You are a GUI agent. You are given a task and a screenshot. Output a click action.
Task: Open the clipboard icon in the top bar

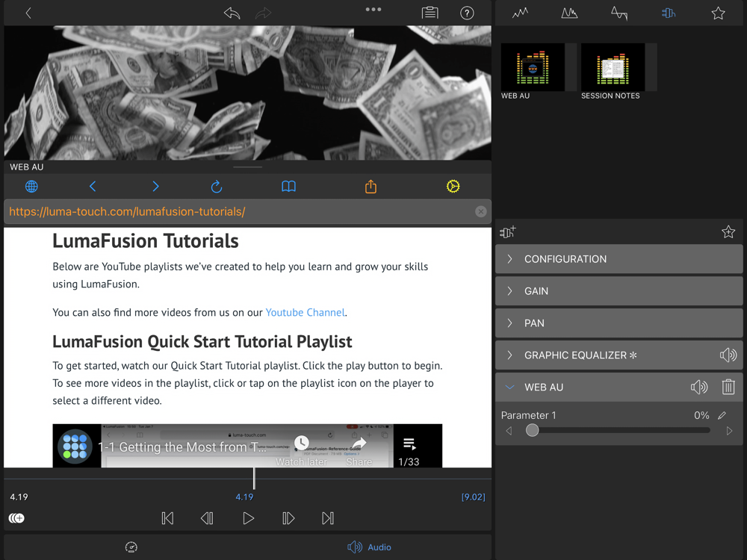click(x=430, y=13)
